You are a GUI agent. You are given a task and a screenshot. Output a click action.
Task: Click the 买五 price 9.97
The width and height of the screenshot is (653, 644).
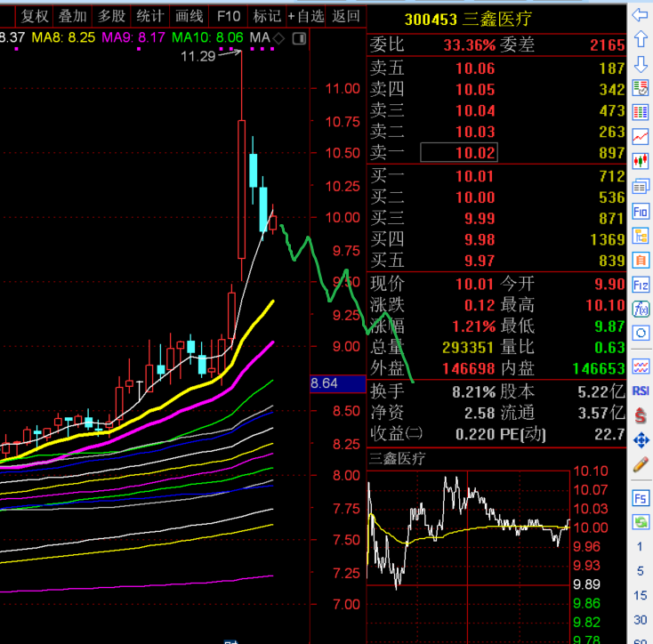click(x=480, y=261)
